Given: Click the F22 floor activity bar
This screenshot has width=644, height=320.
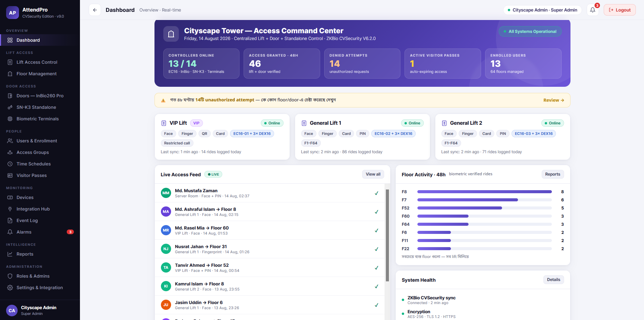Looking at the screenshot, I should [484, 249].
